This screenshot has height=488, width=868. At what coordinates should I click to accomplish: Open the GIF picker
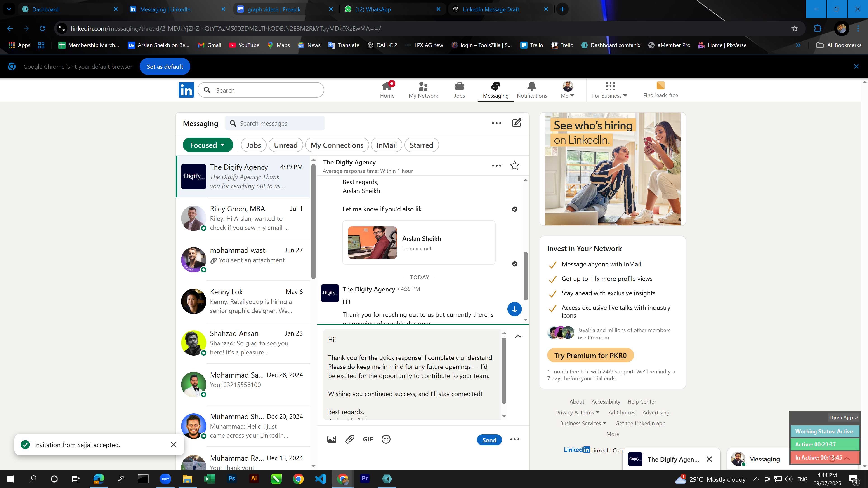(368, 439)
